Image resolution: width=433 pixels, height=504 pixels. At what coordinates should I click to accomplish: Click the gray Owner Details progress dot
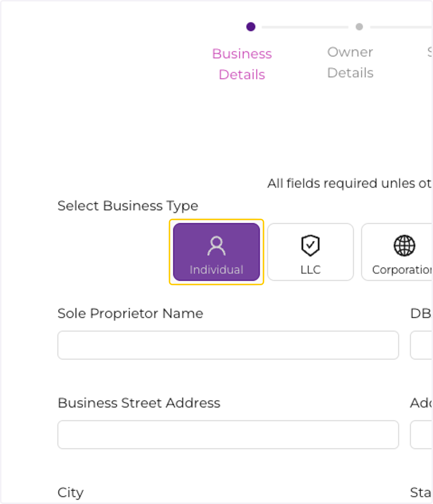359,27
